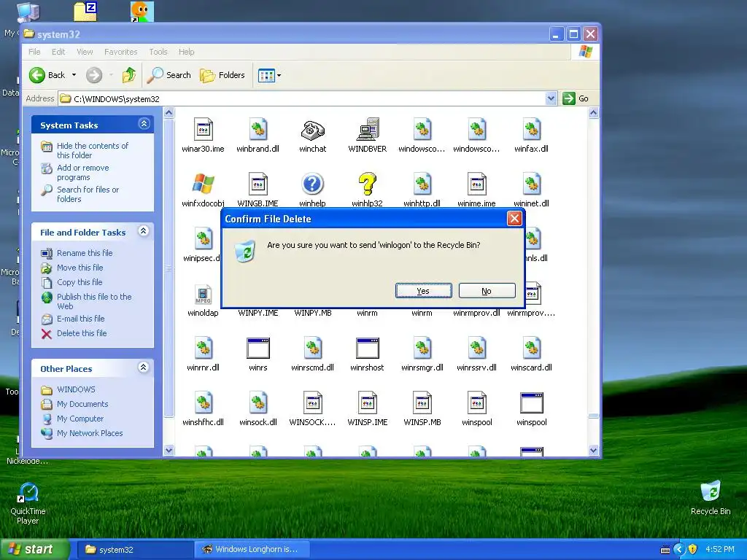Image resolution: width=747 pixels, height=560 pixels.
Task: Open the Windows Start menu
Action: [x=34, y=549]
